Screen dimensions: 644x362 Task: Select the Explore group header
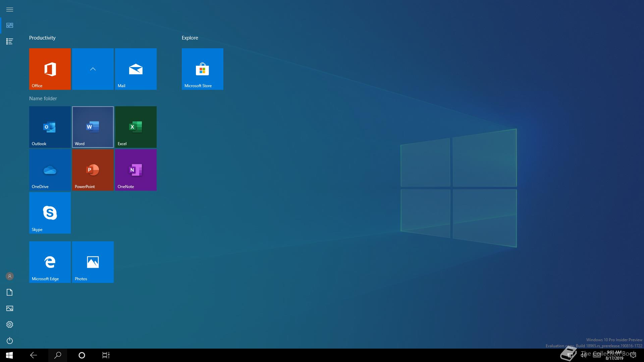pos(190,38)
